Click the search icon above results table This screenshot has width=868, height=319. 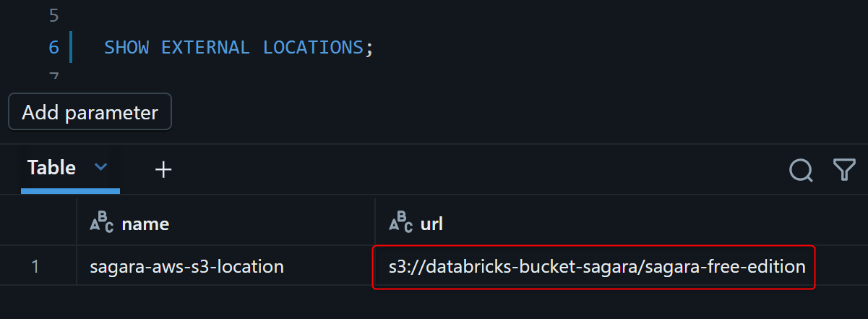[x=801, y=169]
